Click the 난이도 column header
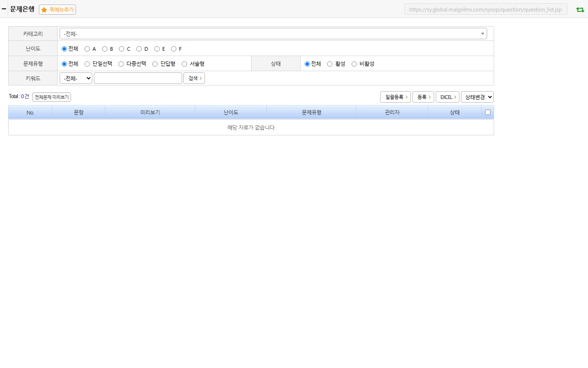The height and width of the screenshot is (368, 588). click(231, 112)
